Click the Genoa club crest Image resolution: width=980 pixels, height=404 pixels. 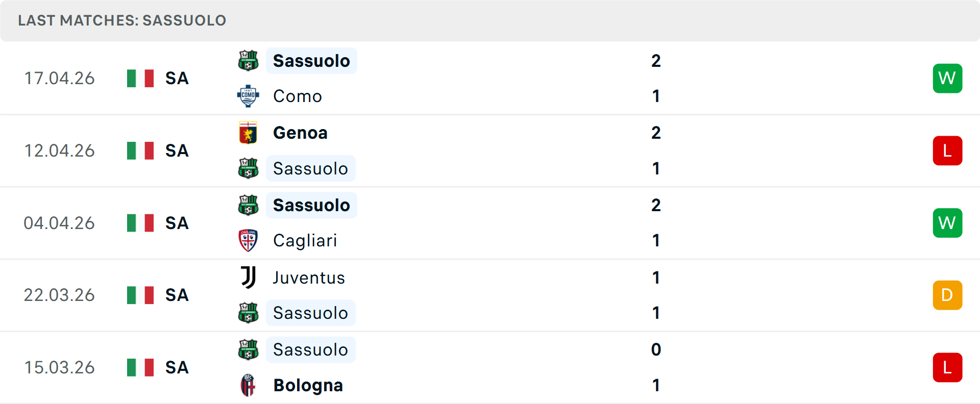click(x=249, y=133)
